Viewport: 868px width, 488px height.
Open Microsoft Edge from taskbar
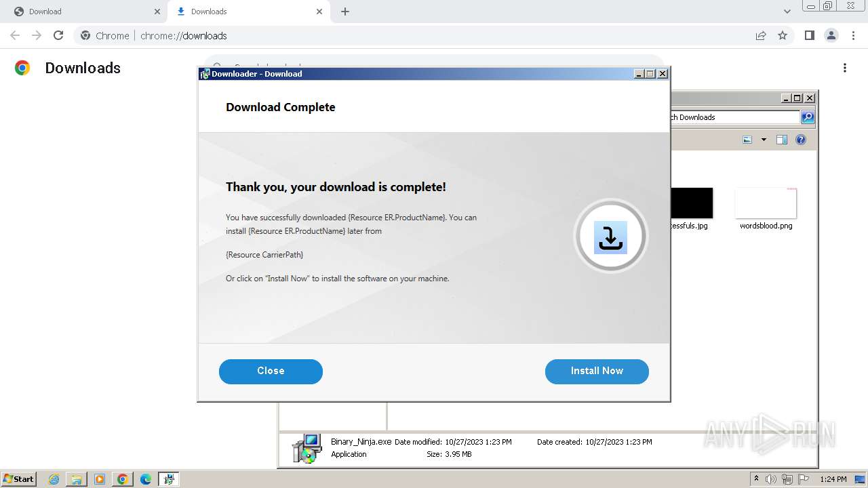146,479
